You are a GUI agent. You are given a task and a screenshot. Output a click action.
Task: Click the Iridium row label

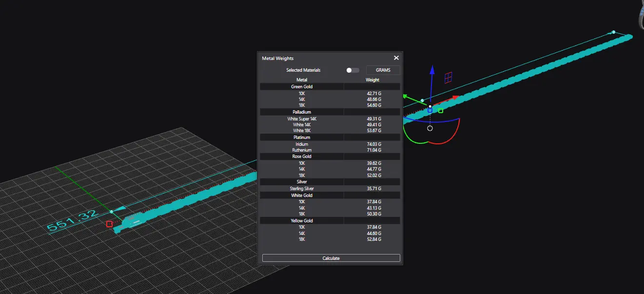tap(302, 144)
